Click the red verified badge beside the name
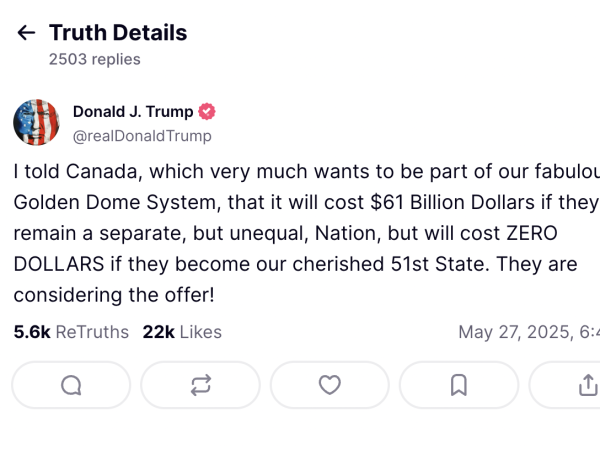The width and height of the screenshot is (600, 455). click(208, 112)
